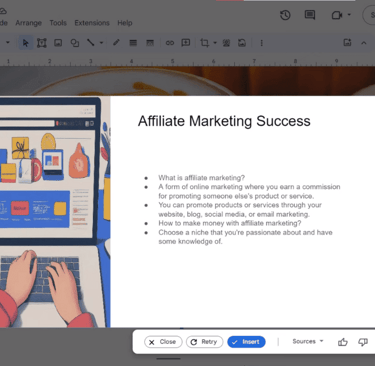Screen dimensions: 375x366
Task: Click the video camera meeting icon
Action: [x=337, y=15]
